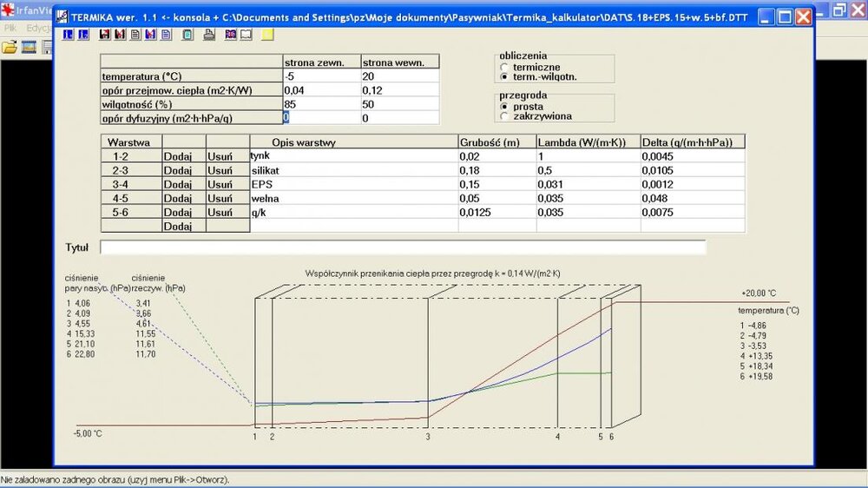Choose the "zakrzywiona" partition type
Screen dimensions: 868x488
[504, 115]
